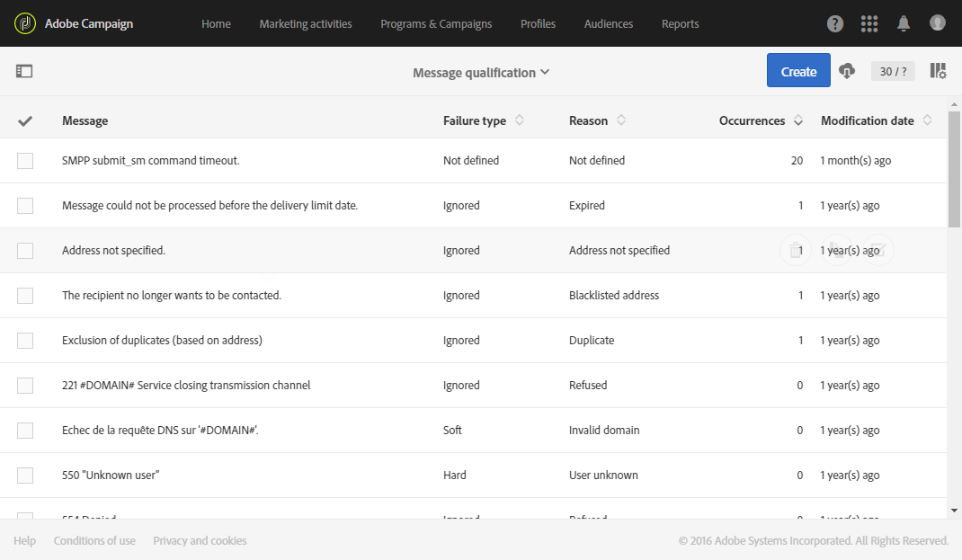Toggle the side panel icon
The image size is (962, 560).
pos(24,71)
